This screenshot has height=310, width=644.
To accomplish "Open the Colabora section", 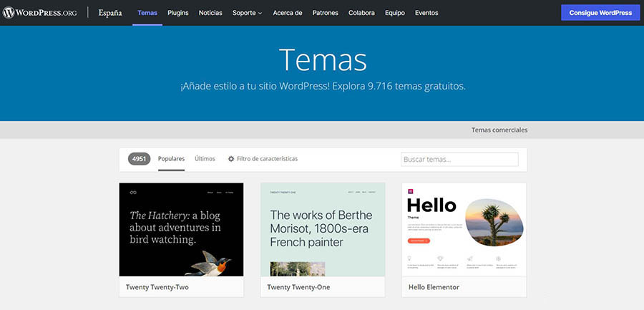I will 361,13.
